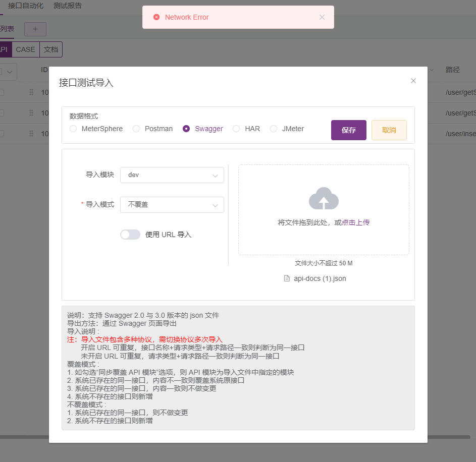
Task: Click the 保存 button
Action: [348, 130]
